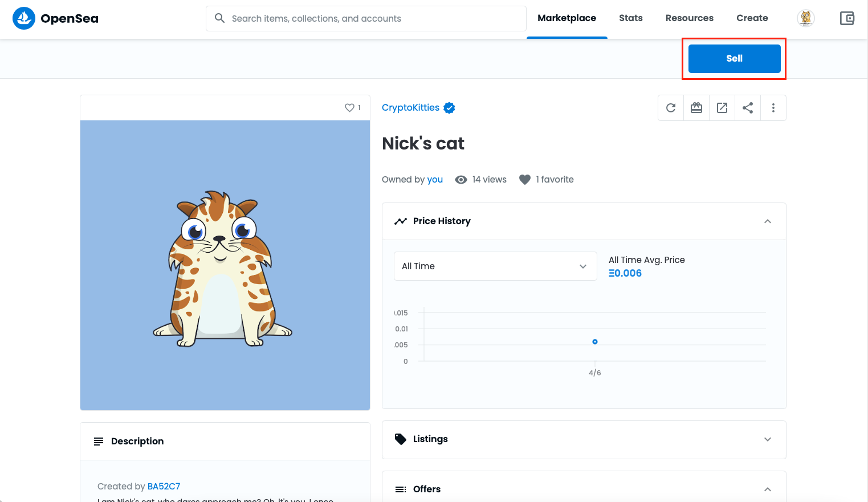Click the Description heading
Screen dimensions: 868x502
(x=137, y=442)
